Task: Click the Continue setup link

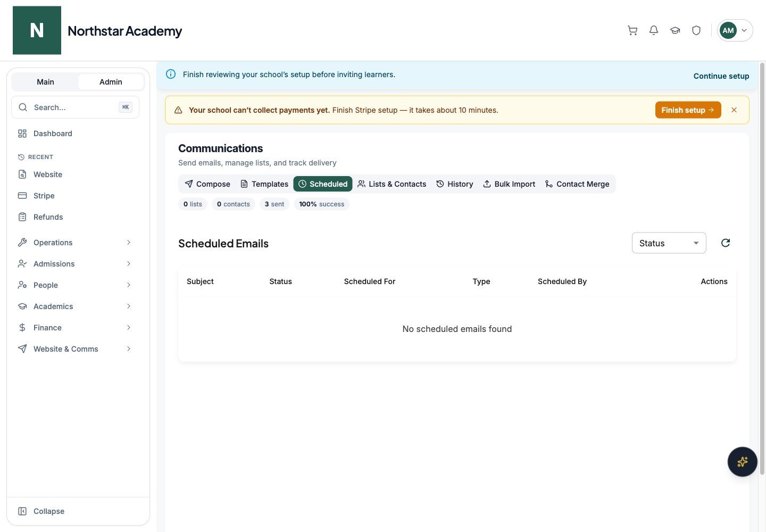Action: [x=721, y=76]
